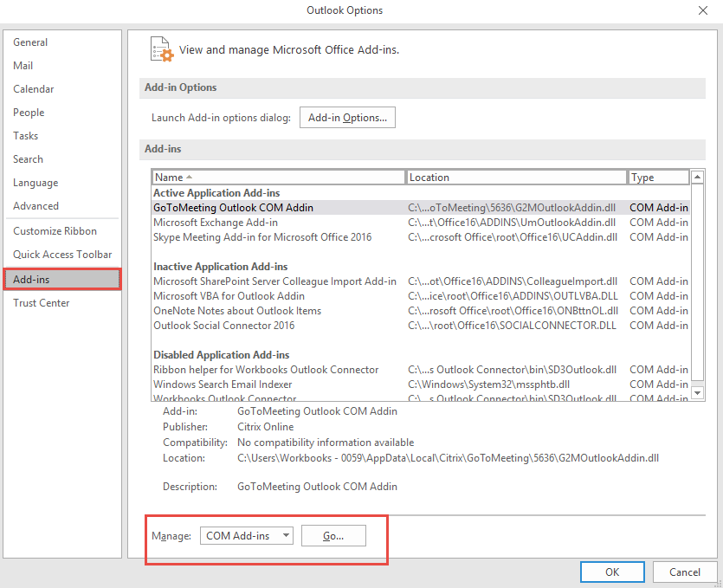Click the Citrix Online publisher value

pyautogui.click(x=265, y=427)
